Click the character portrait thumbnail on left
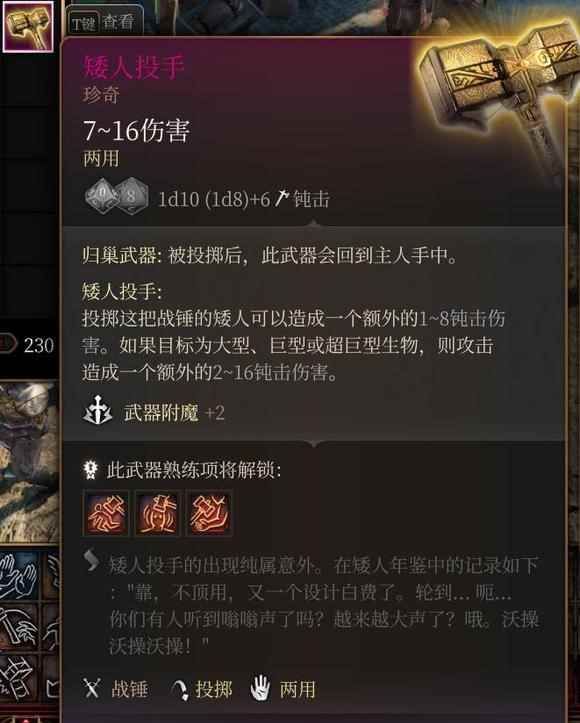 coord(29,461)
